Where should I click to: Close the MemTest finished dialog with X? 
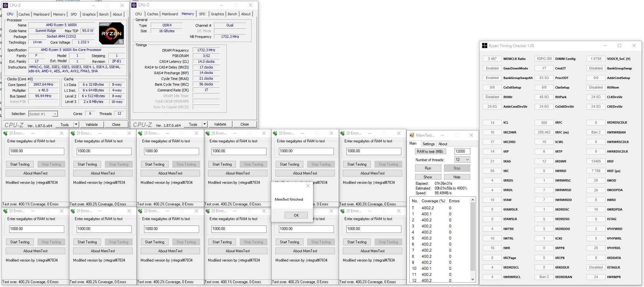pos(308,186)
